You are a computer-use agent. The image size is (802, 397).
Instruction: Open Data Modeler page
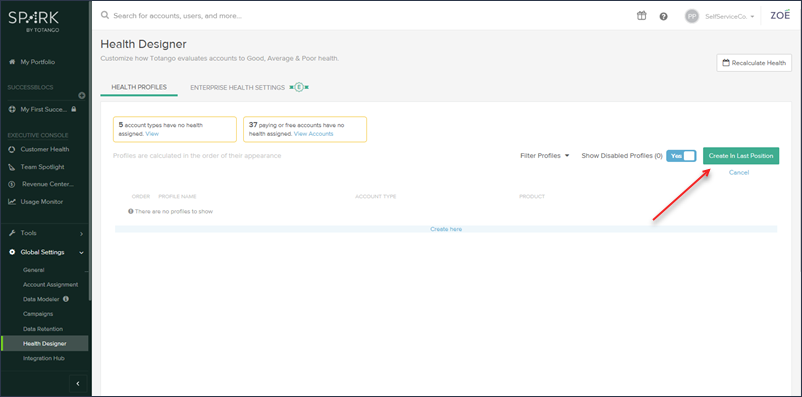(x=41, y=299)
